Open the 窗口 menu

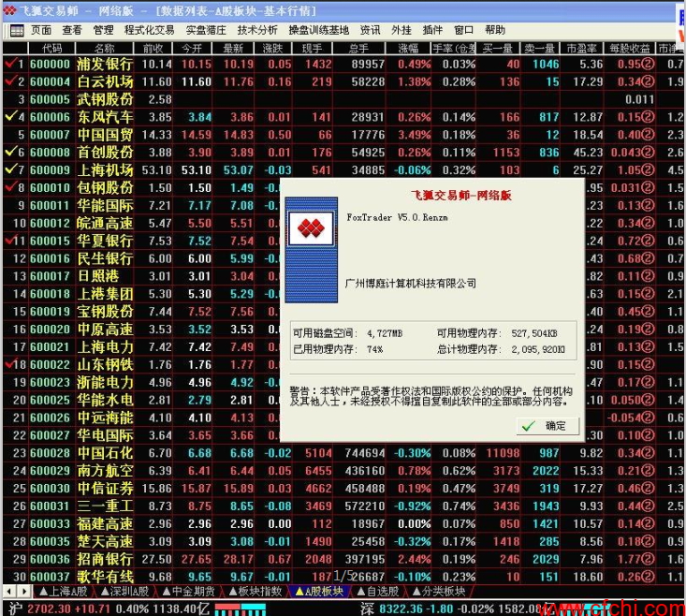(x=464, y=30)
